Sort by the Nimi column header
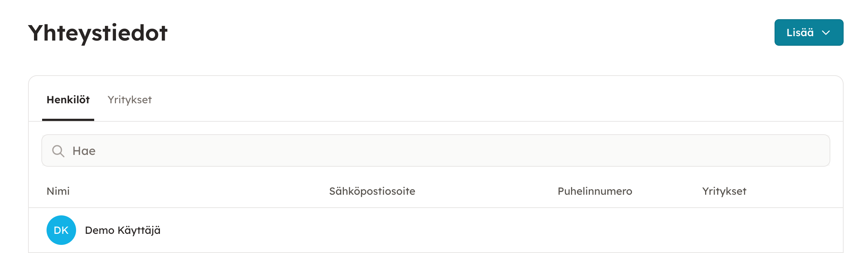 pyautogui.click(x=58, y=191)
